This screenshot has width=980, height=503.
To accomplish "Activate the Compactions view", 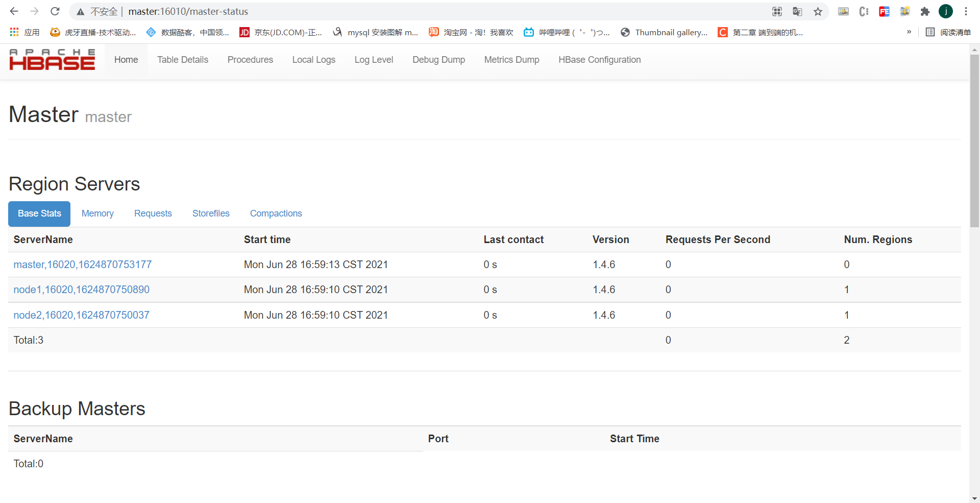I will (276, 213).
